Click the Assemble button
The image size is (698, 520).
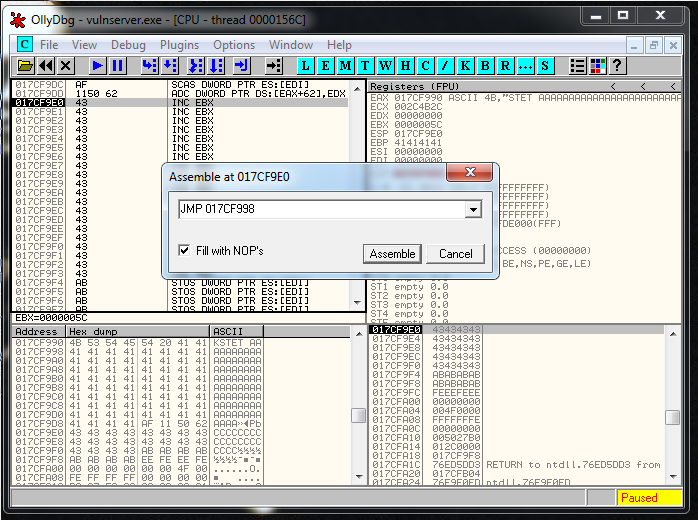click(x=392, y=254)
